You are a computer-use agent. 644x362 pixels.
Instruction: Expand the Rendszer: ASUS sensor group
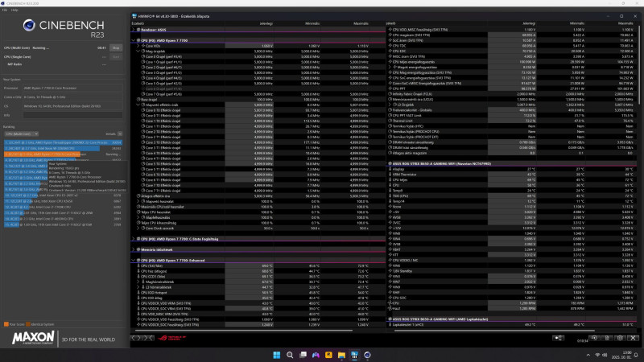134,30
